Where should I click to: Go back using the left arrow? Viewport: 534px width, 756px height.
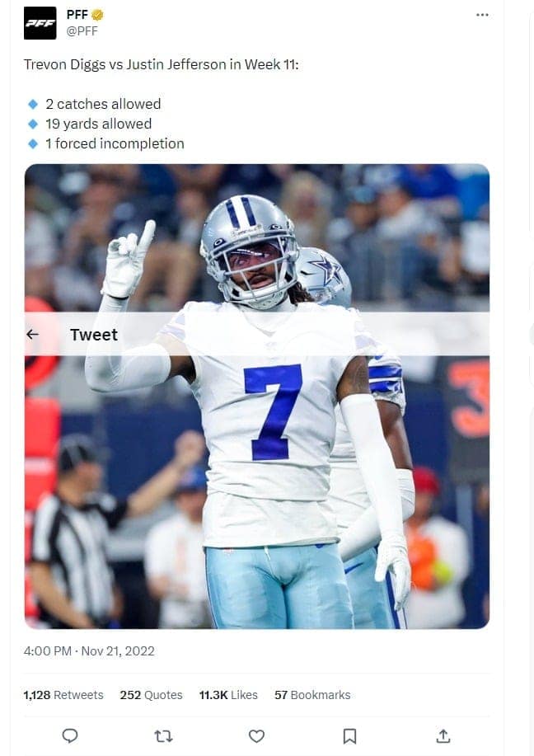[32, 334]
